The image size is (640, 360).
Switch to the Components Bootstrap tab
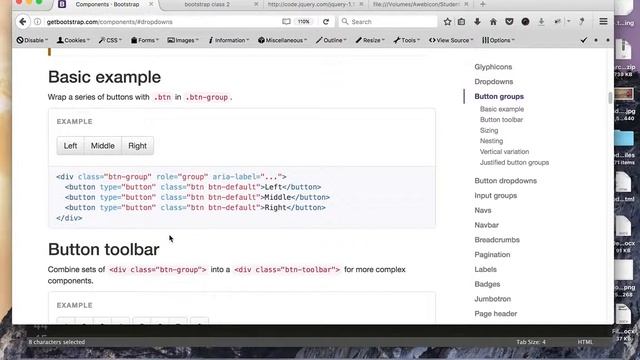click(107, 4)
